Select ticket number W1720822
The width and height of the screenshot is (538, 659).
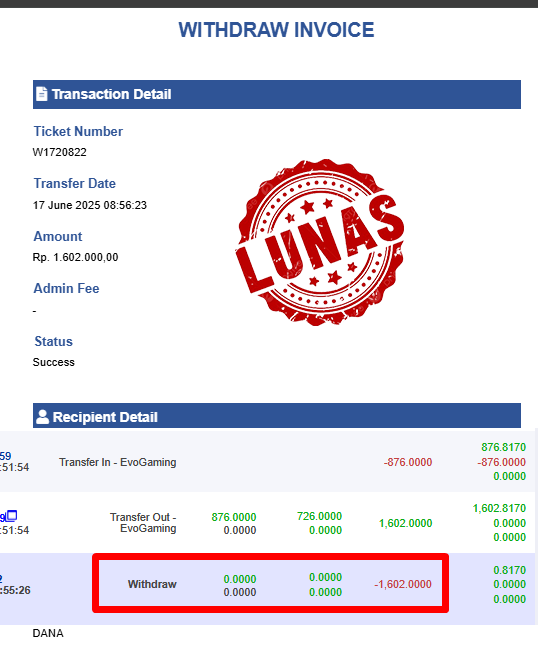tap(60, 152)
